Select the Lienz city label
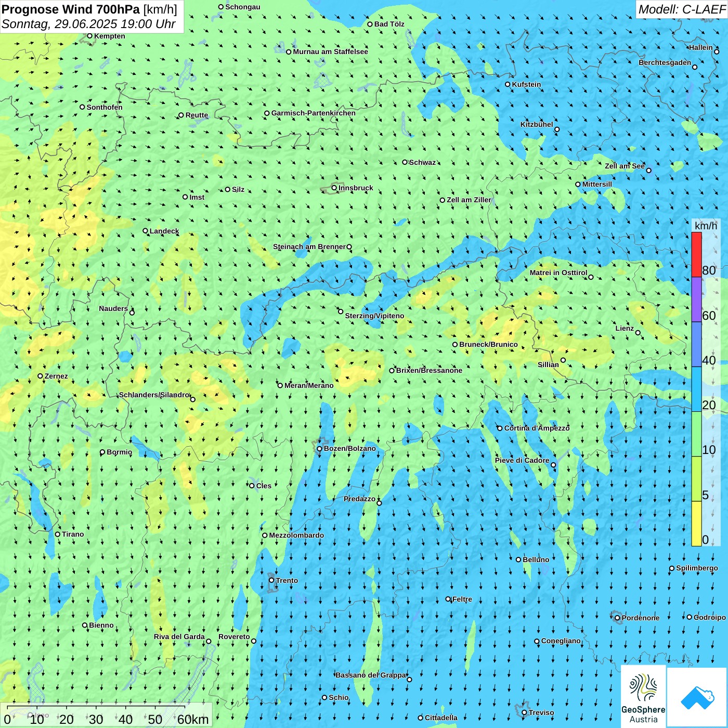The height and width of the screenshot is (728, 728). pos(625,328)
